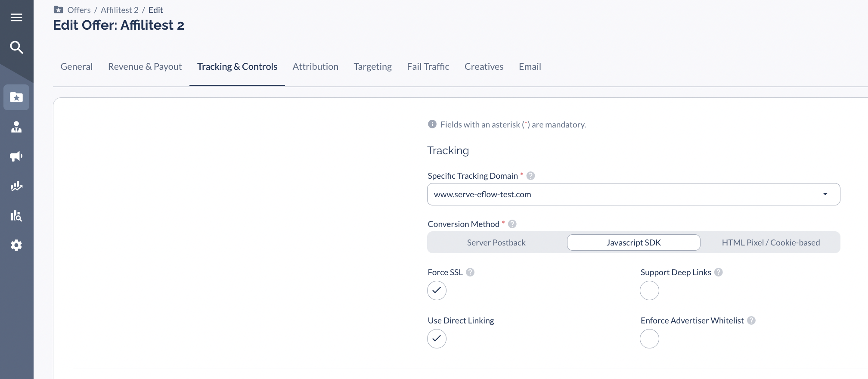Screen dimensions: 868x379
Task: Click the Edit breadcrumb item
Action: pyautogui.click(x=156, y=10)
